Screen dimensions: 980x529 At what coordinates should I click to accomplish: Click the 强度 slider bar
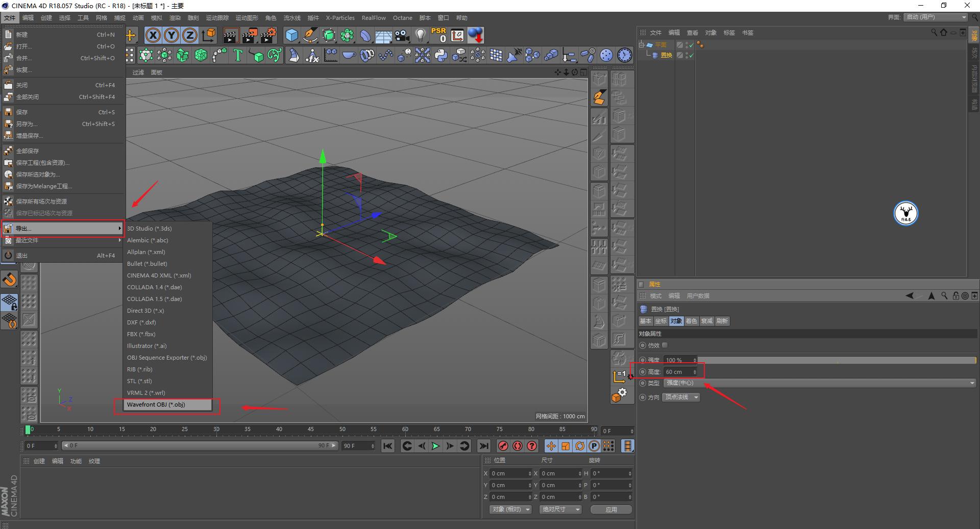tap(836, 360)
